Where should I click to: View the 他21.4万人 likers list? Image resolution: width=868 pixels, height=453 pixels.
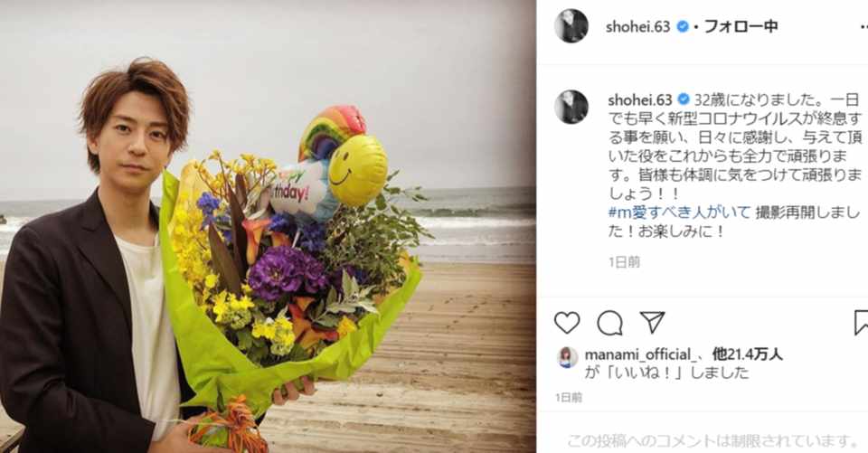click(x=748, y=354)
